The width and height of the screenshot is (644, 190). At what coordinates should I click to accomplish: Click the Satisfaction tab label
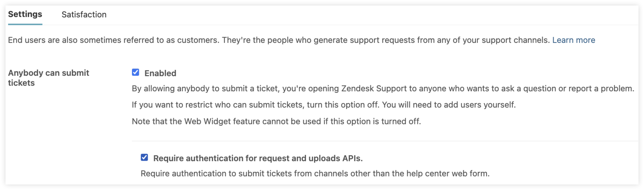point(84,15)
